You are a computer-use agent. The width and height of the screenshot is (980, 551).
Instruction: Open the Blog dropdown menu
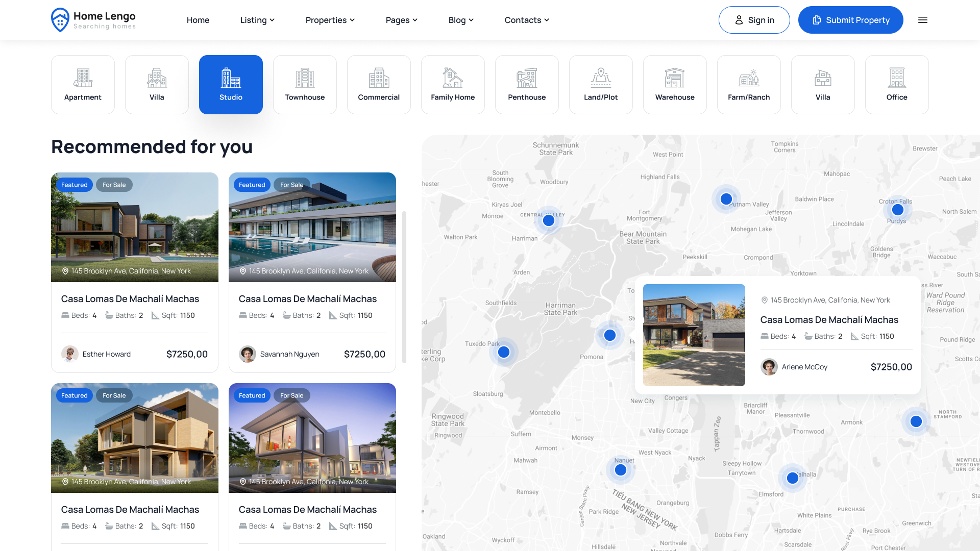coord(461,20)
